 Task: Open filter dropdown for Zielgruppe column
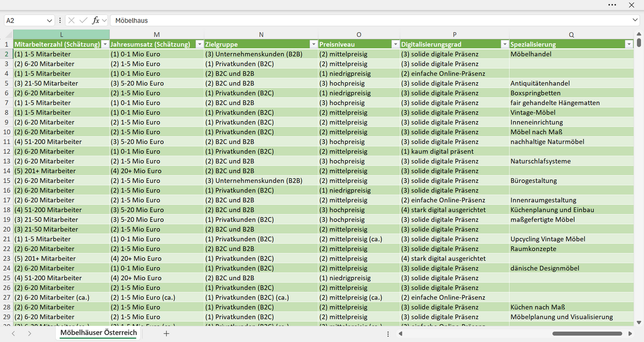(314, 44)
